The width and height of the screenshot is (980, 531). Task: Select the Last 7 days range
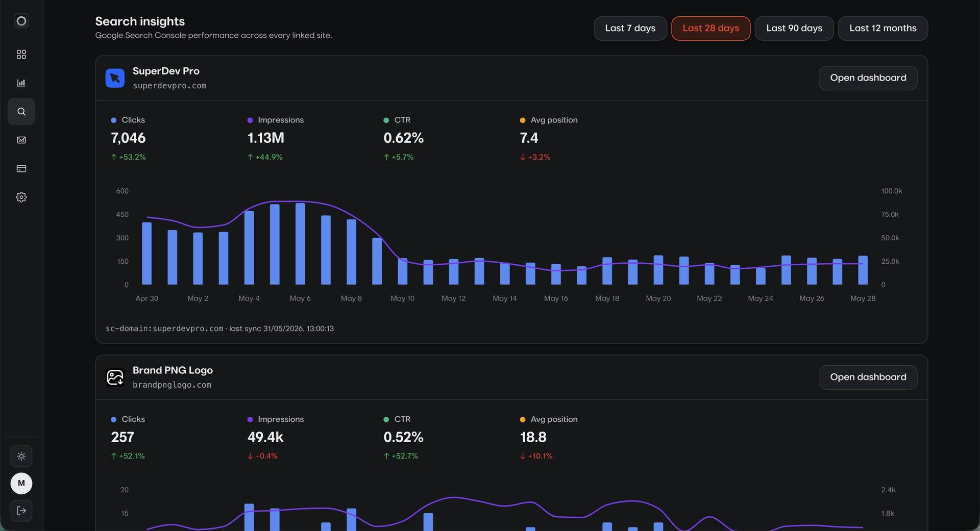click(x=630, y=28)
